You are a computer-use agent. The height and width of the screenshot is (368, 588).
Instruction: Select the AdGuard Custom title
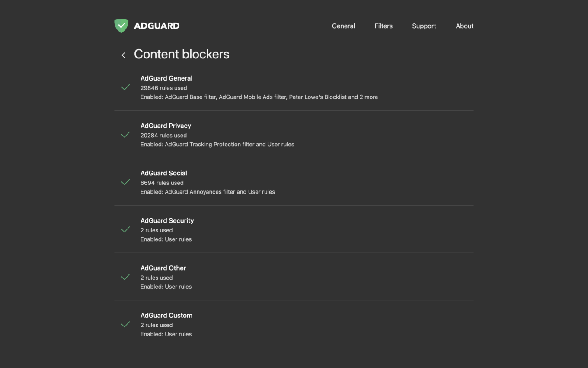[166, 316]
